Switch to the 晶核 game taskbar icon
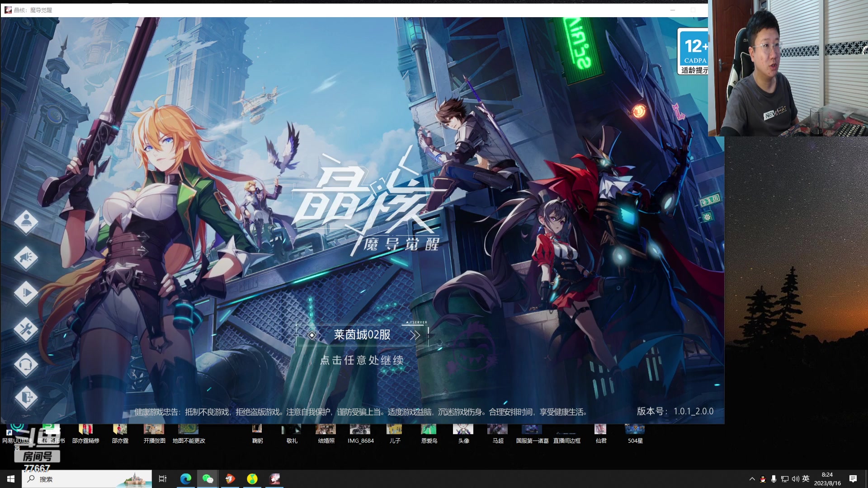The height and width of the screenshot is (488, 868). tap(275, 479)
